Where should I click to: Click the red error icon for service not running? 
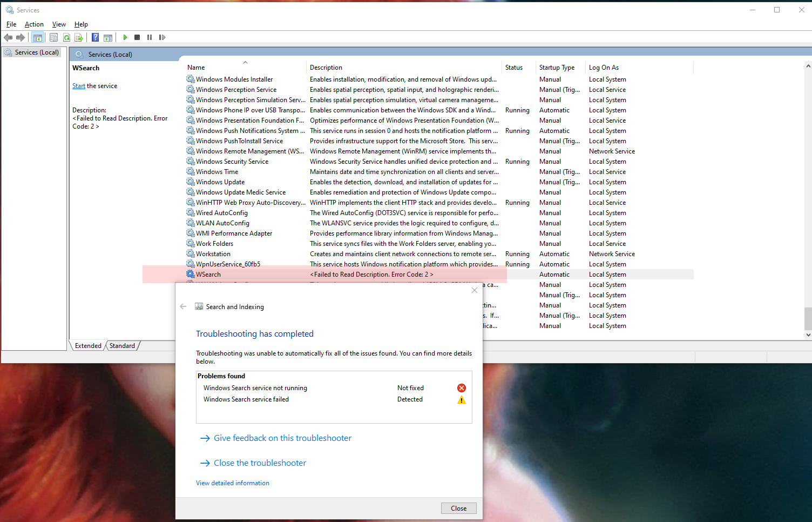462,388
